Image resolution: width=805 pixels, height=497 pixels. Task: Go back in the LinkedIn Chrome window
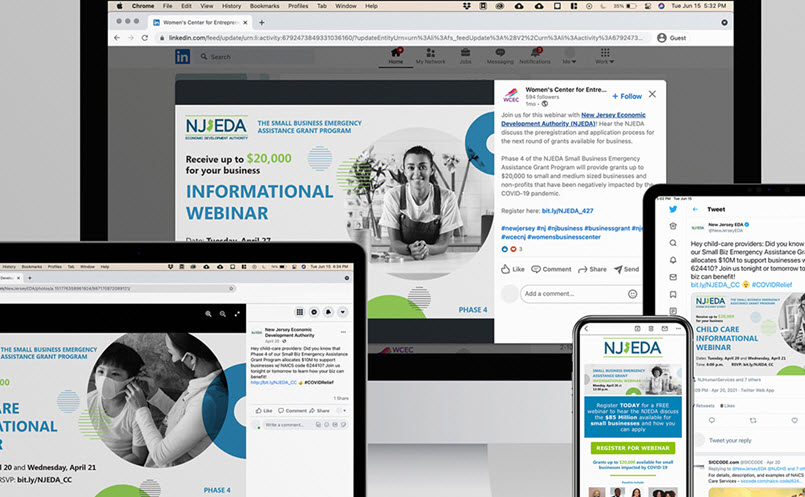[117, 37]
